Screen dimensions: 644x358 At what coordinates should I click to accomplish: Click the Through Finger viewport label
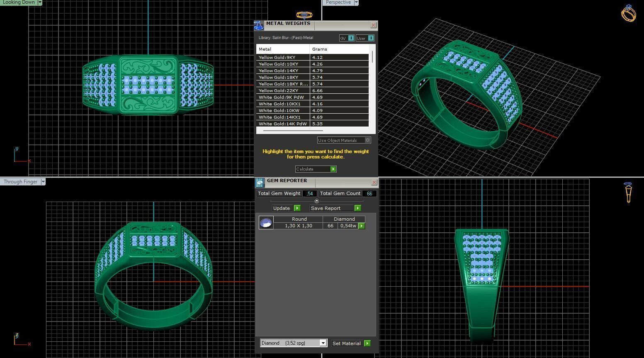point(20,182)
